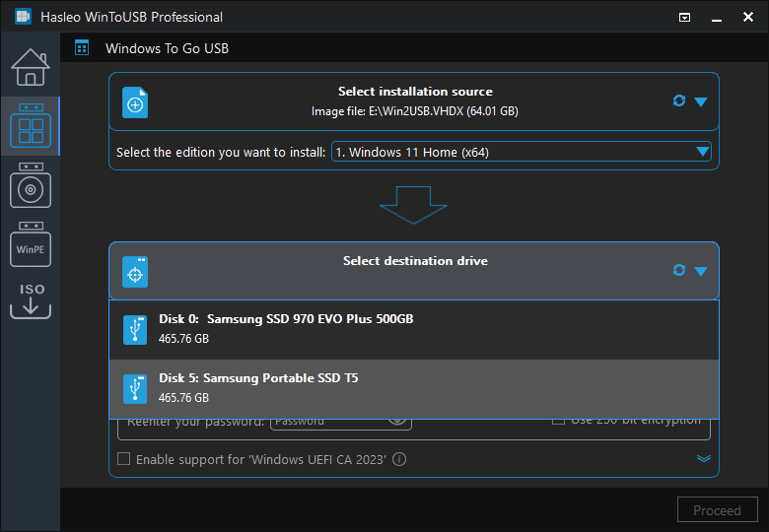This screenshot has width=769, height=532.
Task: Expand advanced options double chevron
Action: (x=704, y=458)
